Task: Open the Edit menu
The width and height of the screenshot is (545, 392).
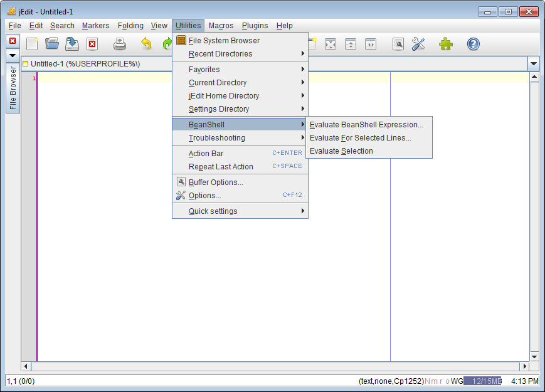Action: click(x=36, y=26)
